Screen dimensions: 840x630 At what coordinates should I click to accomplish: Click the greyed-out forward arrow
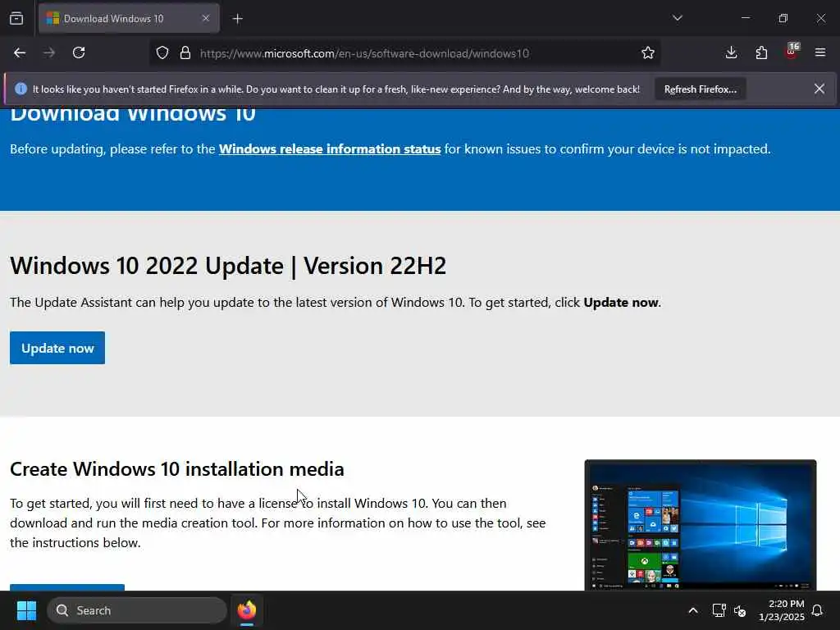coord(48,52)
